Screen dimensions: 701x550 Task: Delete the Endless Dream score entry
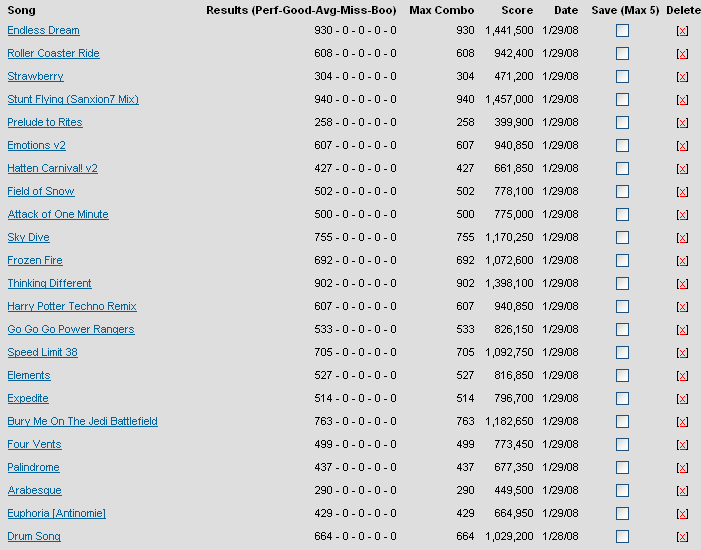coord(682,31)
